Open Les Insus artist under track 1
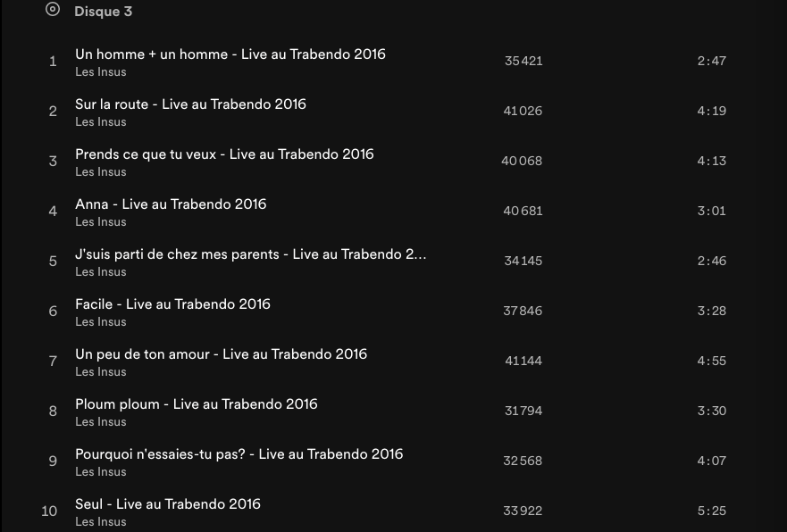 coord(100,72)
